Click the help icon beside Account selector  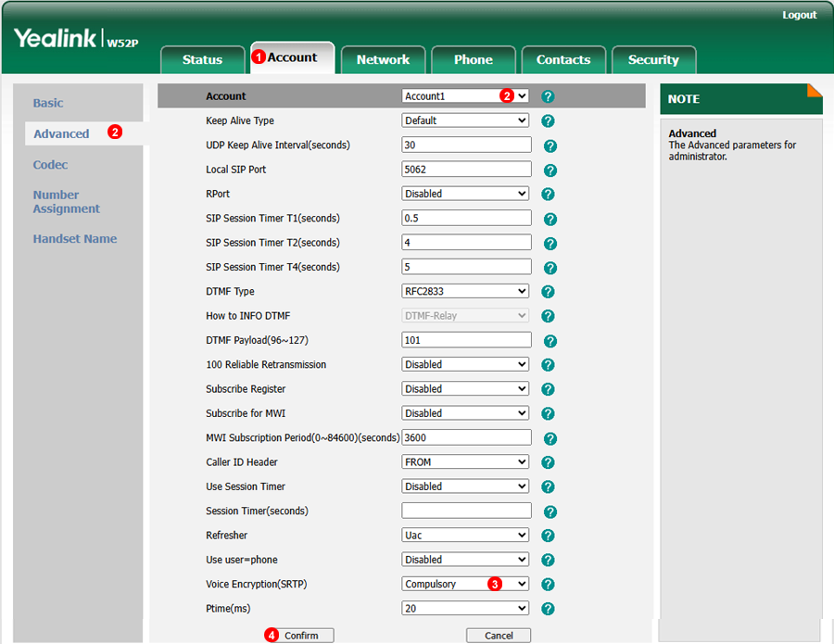[x=548, y=96]
